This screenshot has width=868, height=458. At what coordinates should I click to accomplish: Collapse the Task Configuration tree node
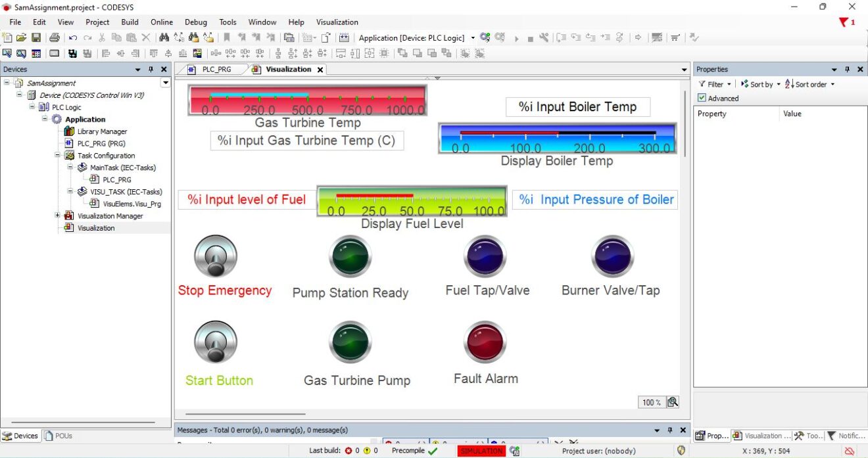coord(58,155)
